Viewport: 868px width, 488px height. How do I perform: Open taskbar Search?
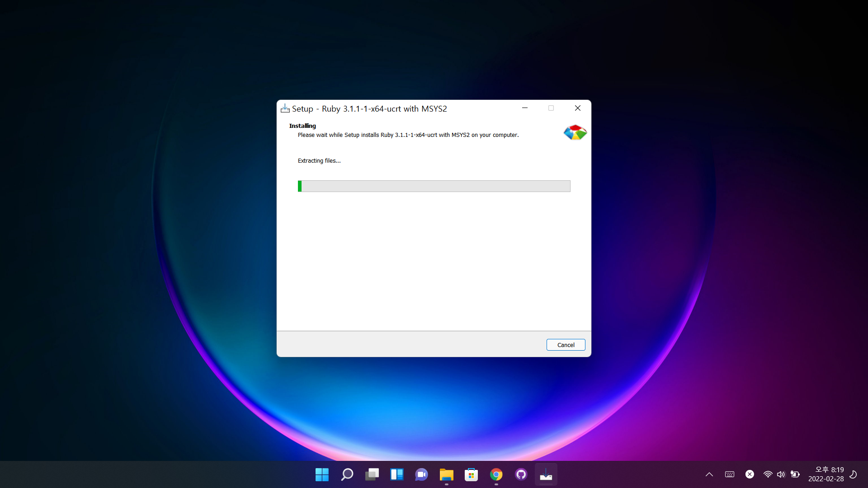coord(347,474)
